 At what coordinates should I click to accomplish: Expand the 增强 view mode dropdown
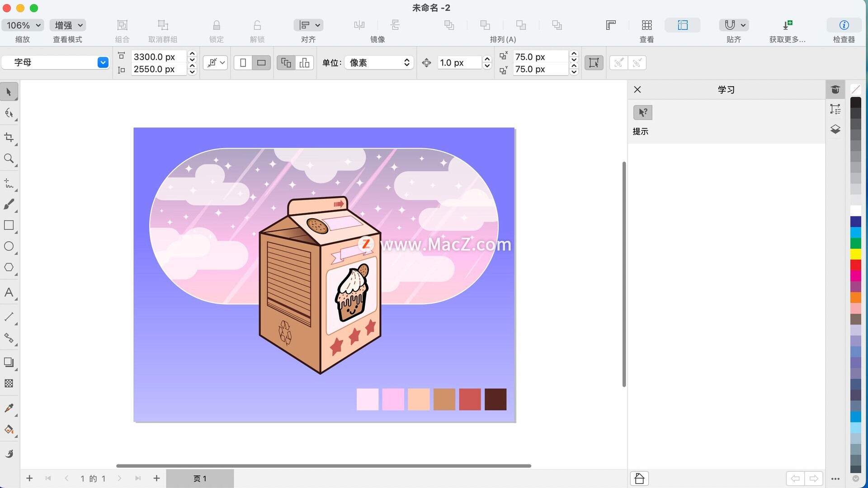(68, 25)
